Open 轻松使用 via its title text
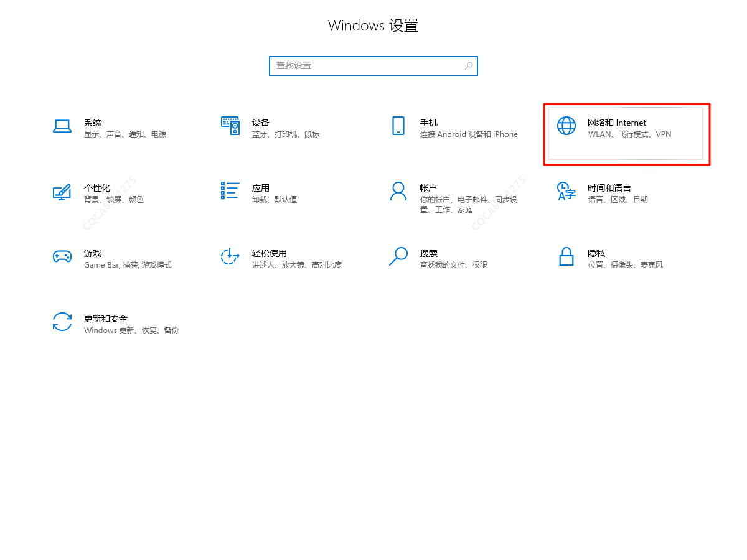 (x=269, y=253)
